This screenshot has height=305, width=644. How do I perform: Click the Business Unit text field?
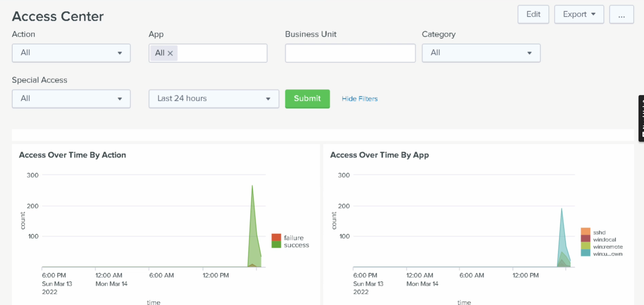click(350, 53)
